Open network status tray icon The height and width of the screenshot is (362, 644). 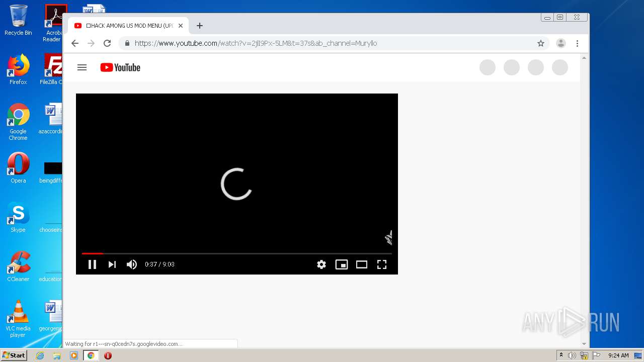click(584, 355)
